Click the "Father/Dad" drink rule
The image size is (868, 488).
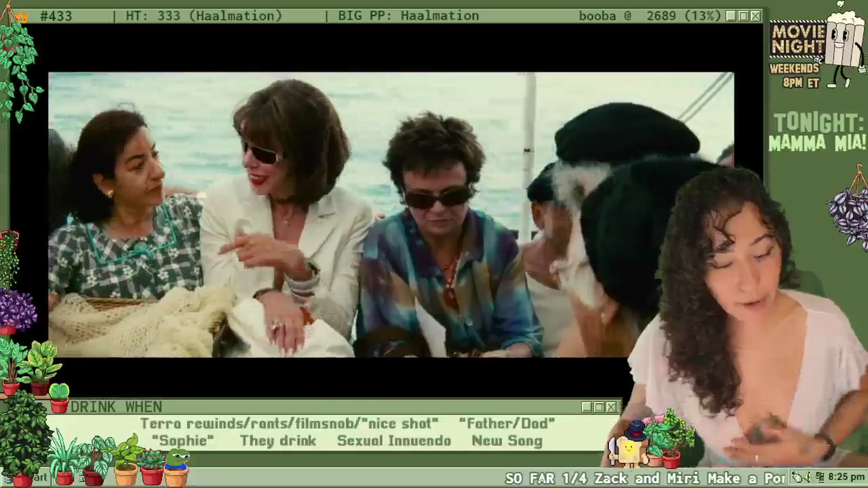pos(507,424)
